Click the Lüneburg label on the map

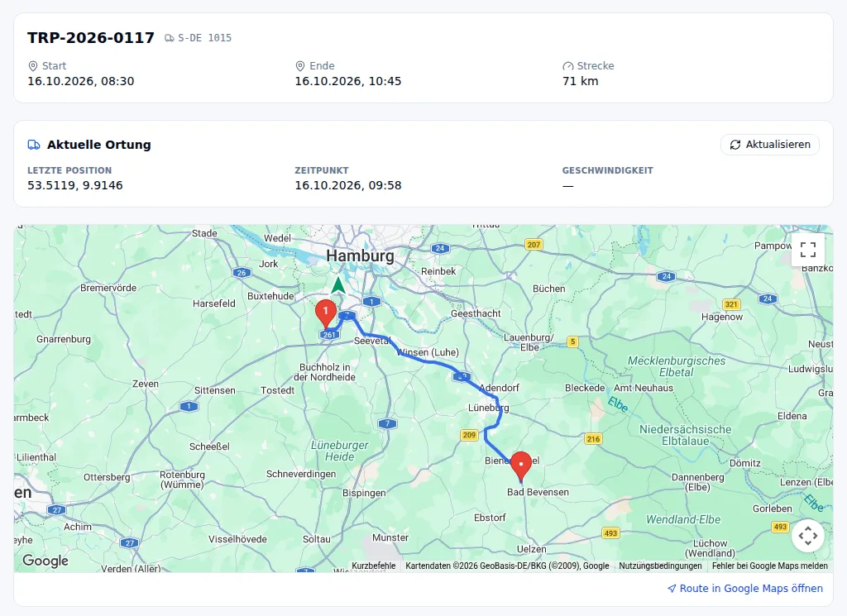click(x=488, y=408)
